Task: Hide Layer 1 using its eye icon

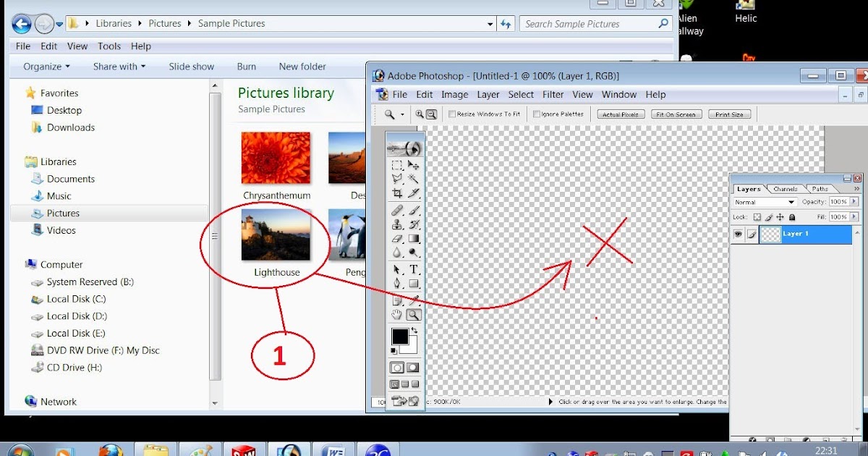Action: point(737,234)
